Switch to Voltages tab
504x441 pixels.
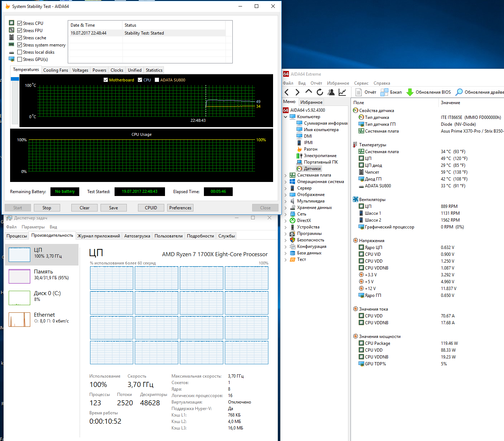tap(80, 70)
